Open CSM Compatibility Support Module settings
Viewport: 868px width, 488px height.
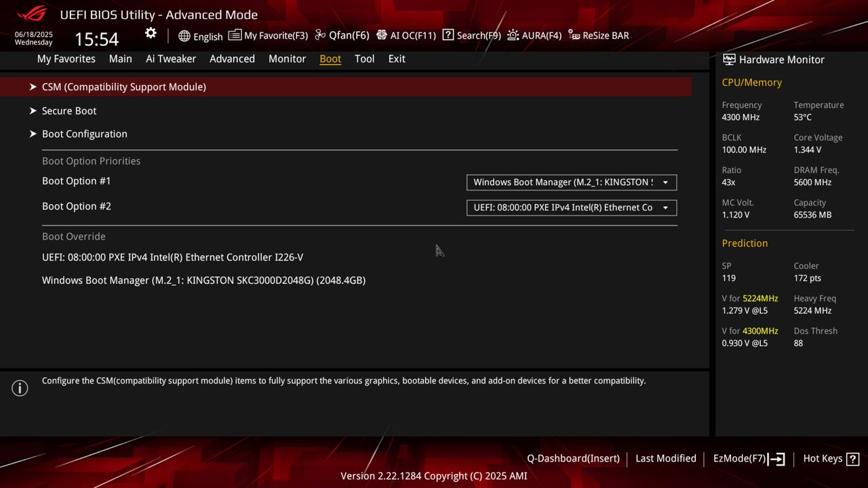[124, 87]
